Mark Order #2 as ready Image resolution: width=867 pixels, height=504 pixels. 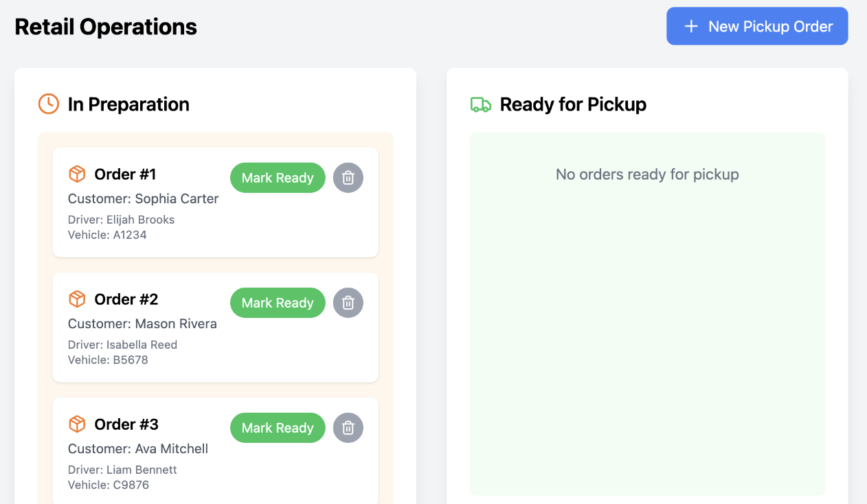pos(278,303)
